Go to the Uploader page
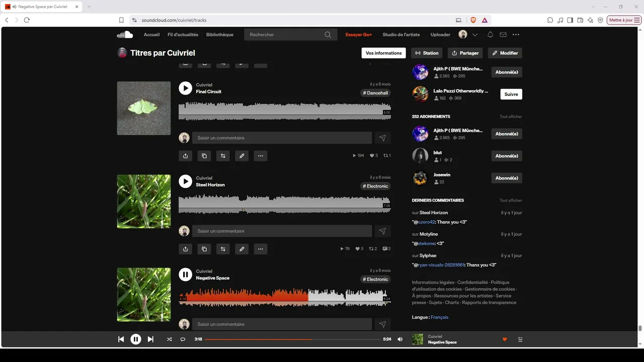Image resolution: width=644 pixels, height=362 pixels. pos(440,35)
